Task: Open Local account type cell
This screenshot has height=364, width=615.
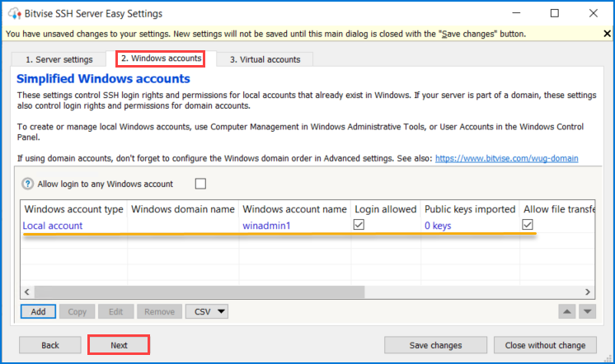Action: click(x=53, y=226)
